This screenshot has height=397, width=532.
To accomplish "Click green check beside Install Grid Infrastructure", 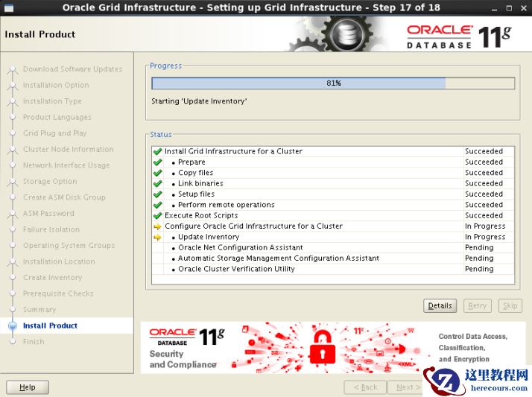I will click(157, 151).
